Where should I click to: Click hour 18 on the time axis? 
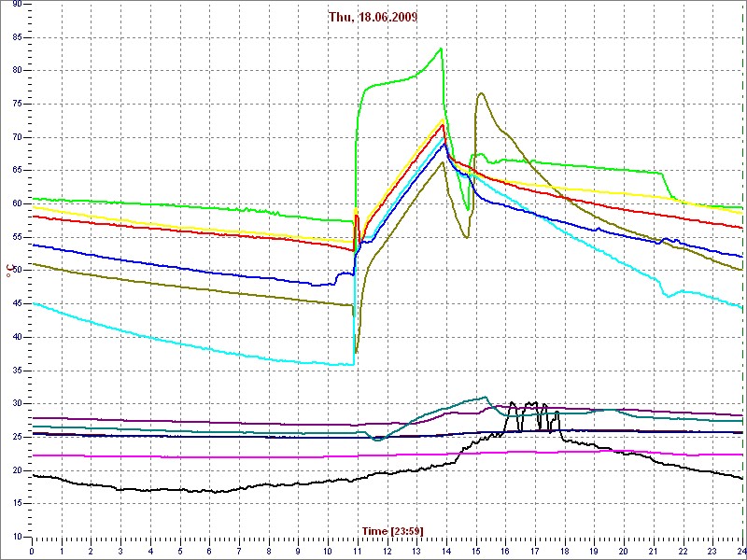click(565, 551)
